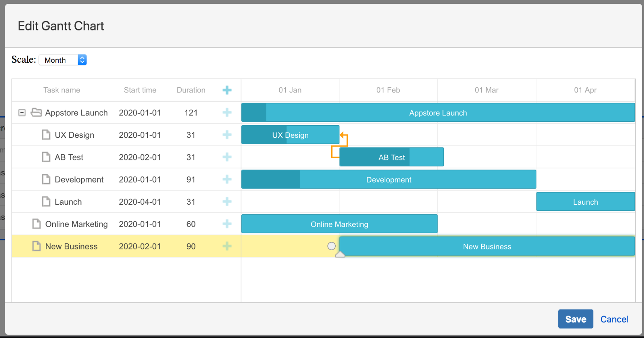Open the Scale dropdown set to Month
Viewport: 644px width, 338px height.
(63, 60)
